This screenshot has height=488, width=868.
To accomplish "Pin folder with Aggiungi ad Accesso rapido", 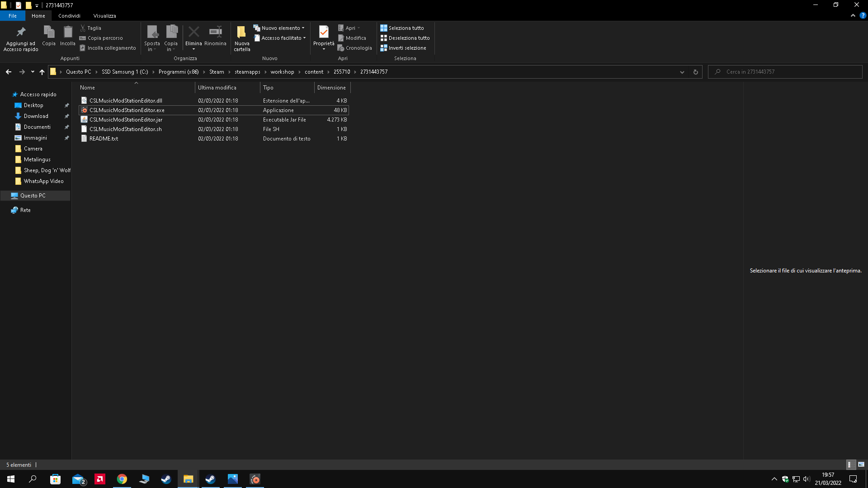I will pyautogui.click(x=21, y=38).
